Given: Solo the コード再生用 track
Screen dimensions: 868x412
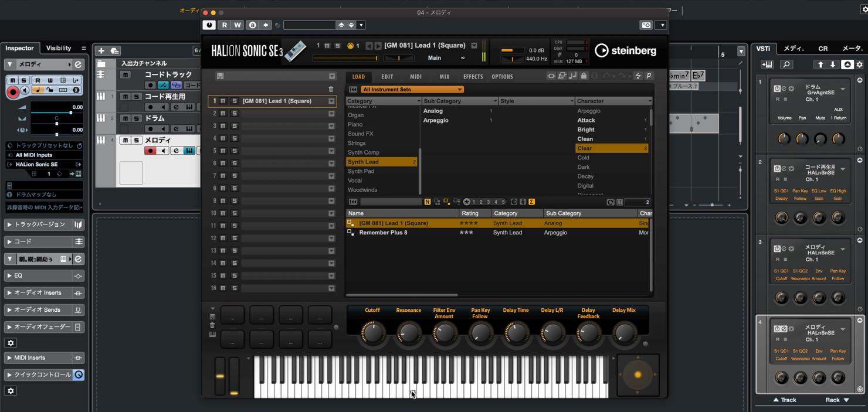Looking at the screenshot, I should pos(136,97).
